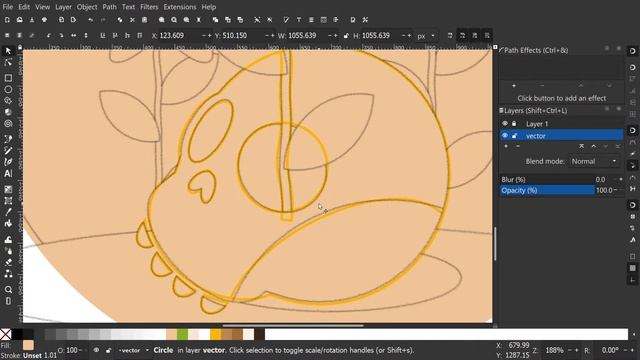Open the File menu
The width and height of the screenshot is (640, 360).
pyautogui.click(x=7, y=7)
